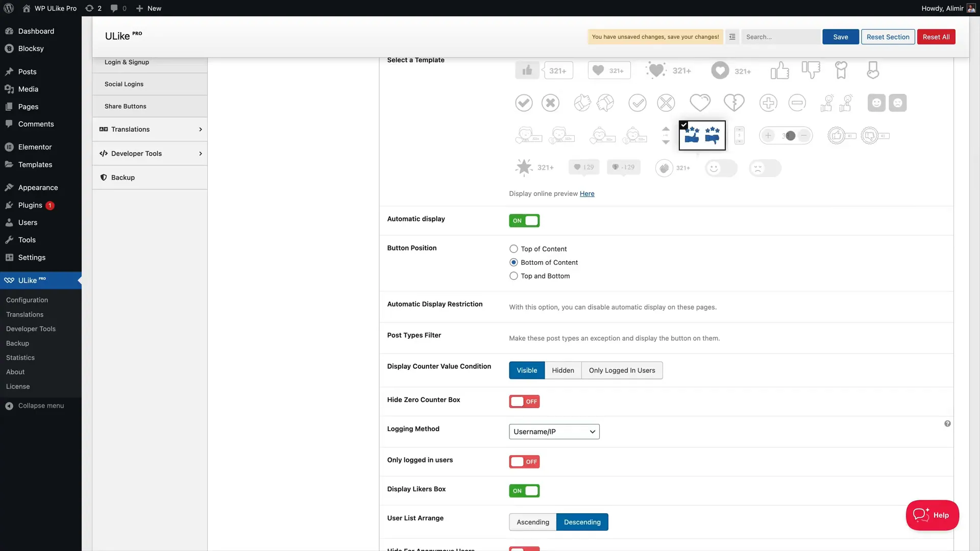Focus the settings Search field
The width and height of the screenshot is (980, 551).
click(x=780, y=37)
